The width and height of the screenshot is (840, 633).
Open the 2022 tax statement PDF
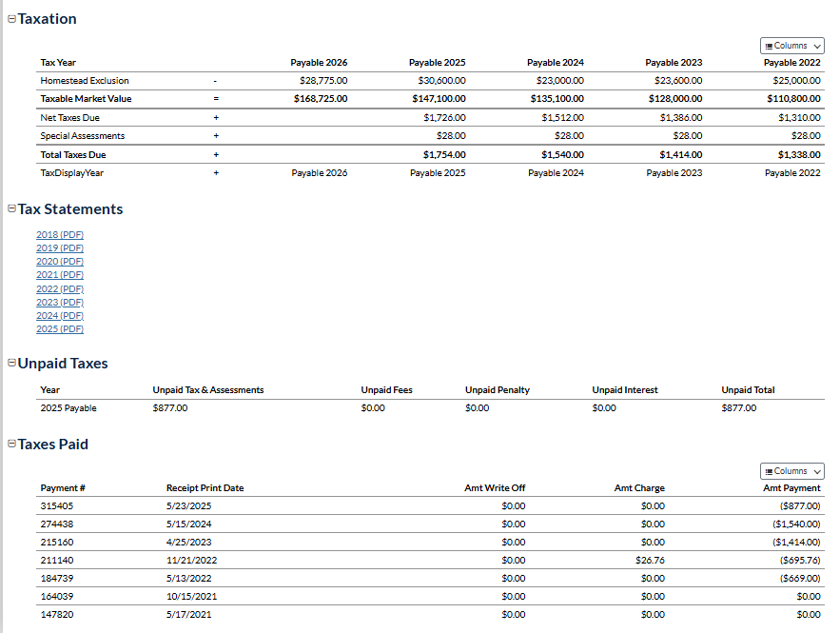60,288
